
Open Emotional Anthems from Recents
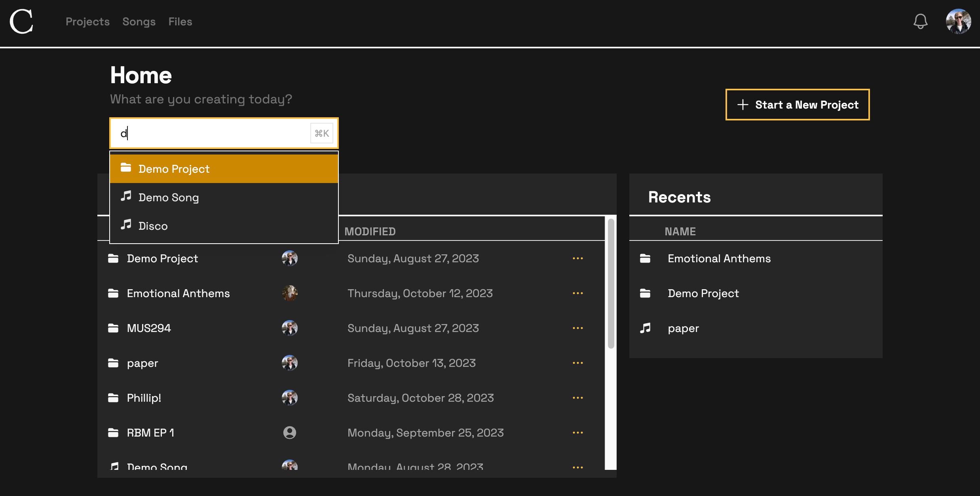(x=719, y=258)
